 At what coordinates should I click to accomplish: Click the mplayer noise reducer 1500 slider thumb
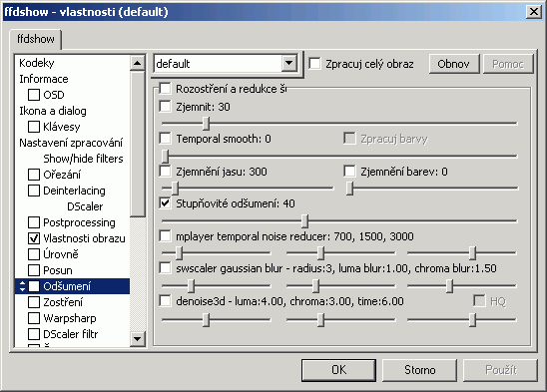coord(321,253)
